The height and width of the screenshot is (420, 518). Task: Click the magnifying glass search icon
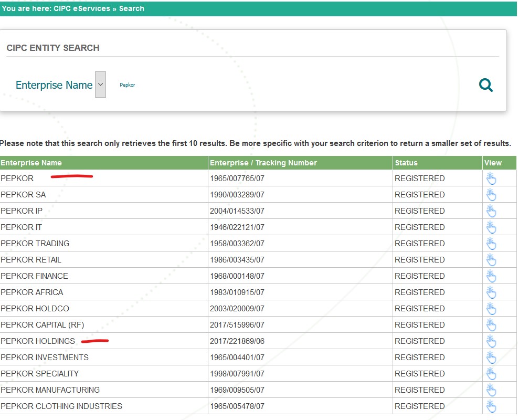click(485, 85)
